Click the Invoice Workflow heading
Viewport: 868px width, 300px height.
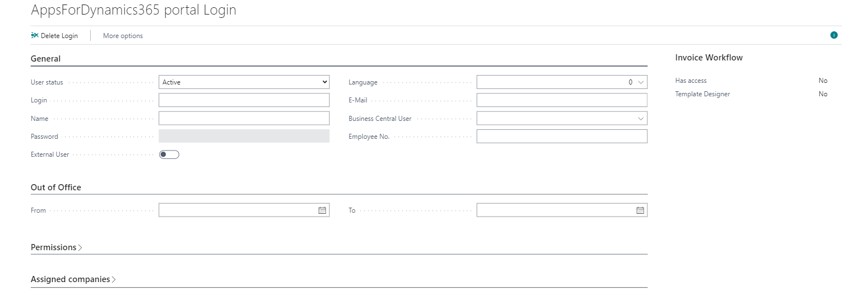tap(709, 58)
